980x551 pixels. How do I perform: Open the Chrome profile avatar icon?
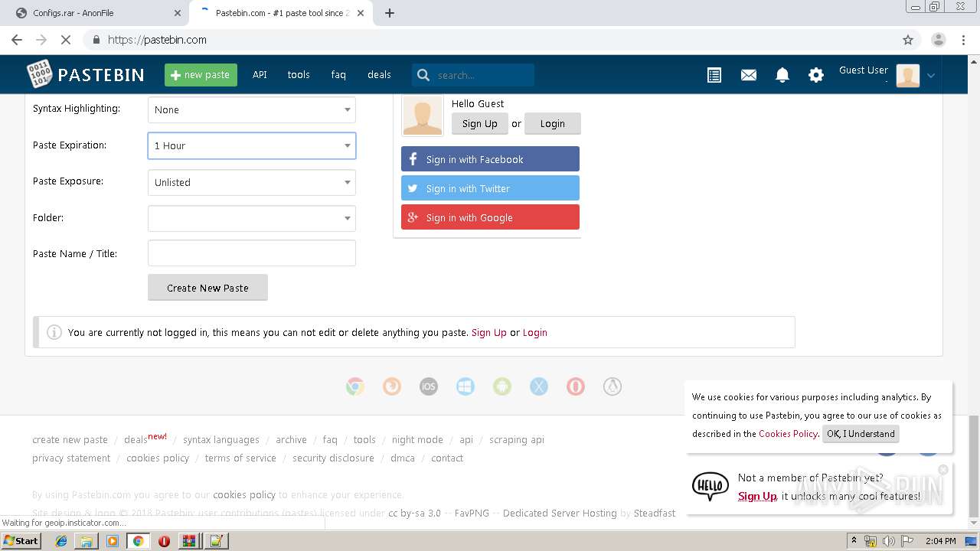tap(939, 40)
